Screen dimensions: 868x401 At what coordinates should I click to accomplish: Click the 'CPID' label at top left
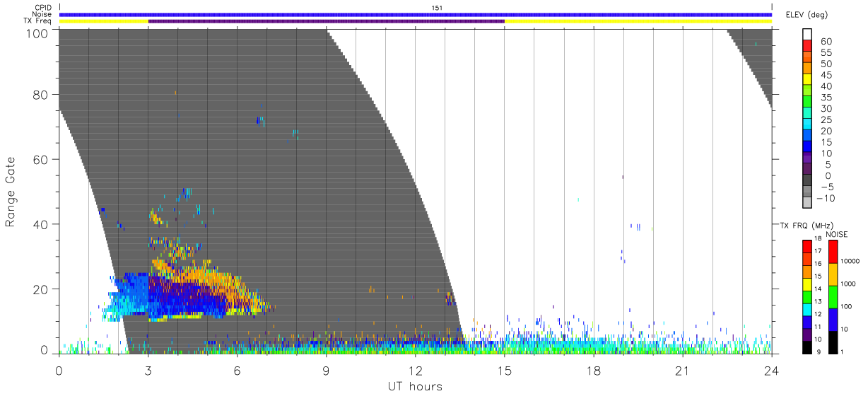pyautogui.click(x=43, y=7)
